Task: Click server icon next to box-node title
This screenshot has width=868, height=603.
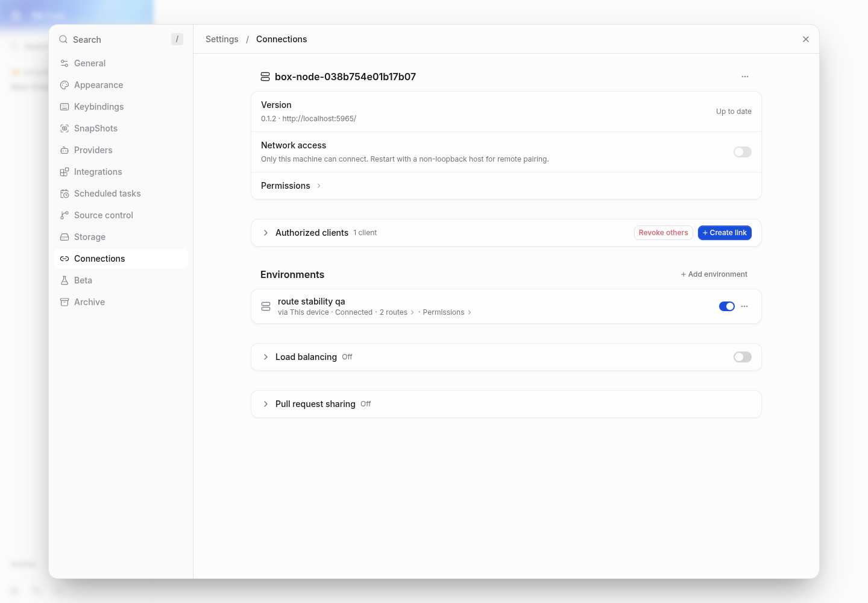Action: point(265,77)
